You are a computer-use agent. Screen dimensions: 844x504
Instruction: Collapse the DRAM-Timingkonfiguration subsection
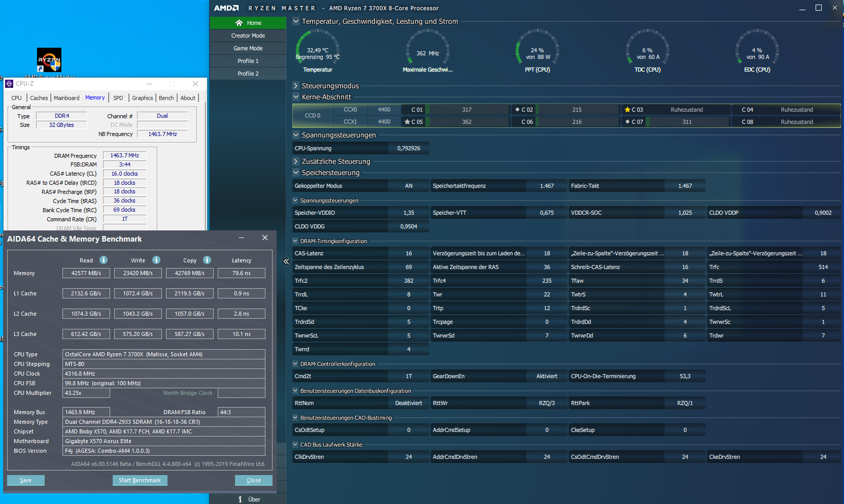[295, 241]
